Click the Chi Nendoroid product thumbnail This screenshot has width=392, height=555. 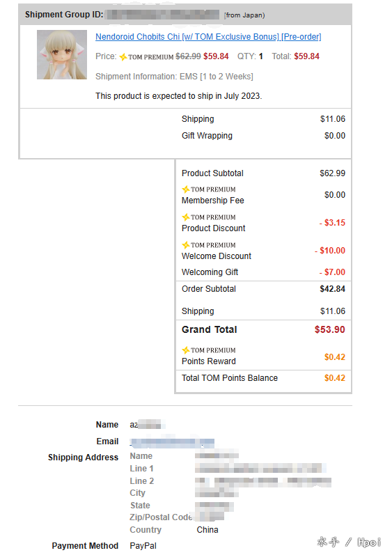62,54
